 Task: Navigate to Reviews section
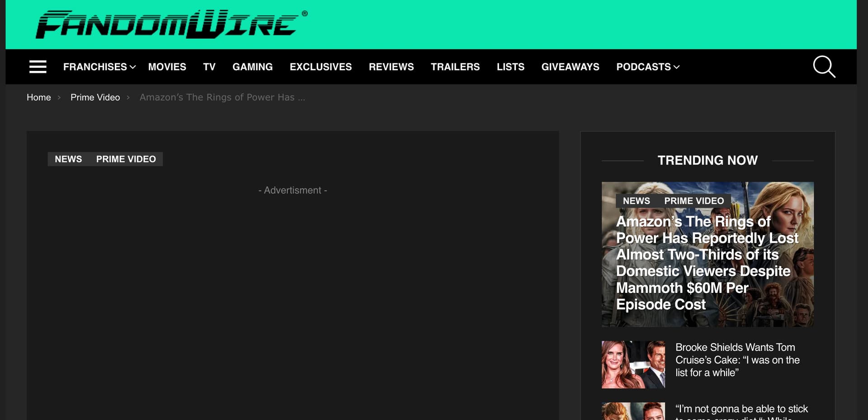[x=391, y=67]
